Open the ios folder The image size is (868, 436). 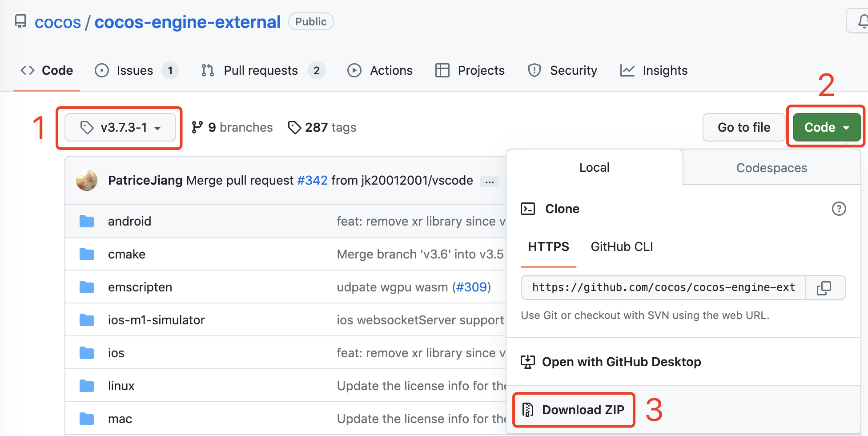(116, 353)
